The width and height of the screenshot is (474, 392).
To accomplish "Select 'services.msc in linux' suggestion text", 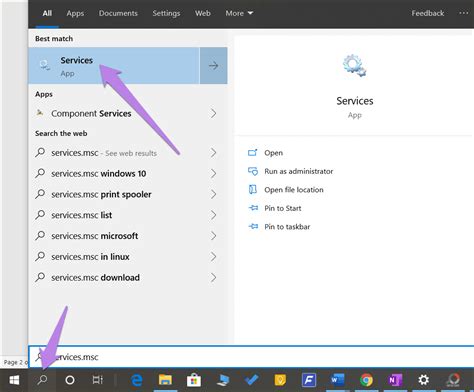I will coord(90,257).
